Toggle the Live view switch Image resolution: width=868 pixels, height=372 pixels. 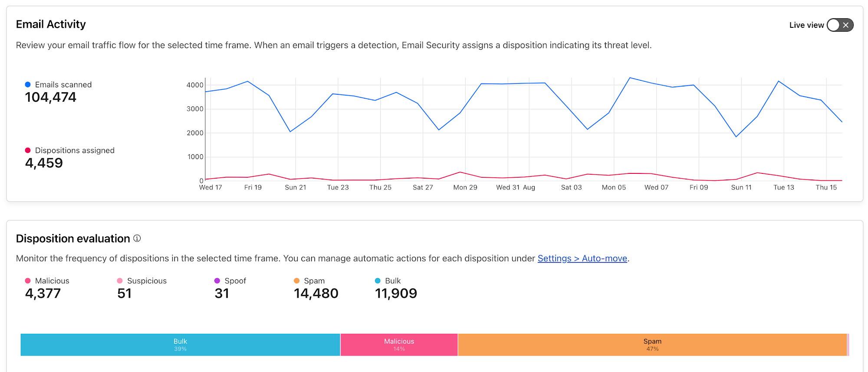pyautogui.click(x=840, y=25)
